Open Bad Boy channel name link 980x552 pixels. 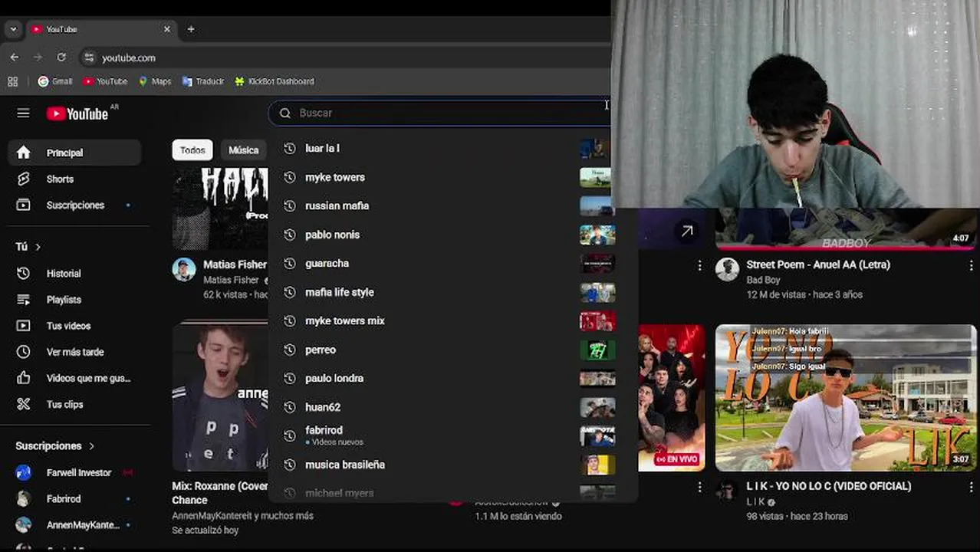pos(763,281)
